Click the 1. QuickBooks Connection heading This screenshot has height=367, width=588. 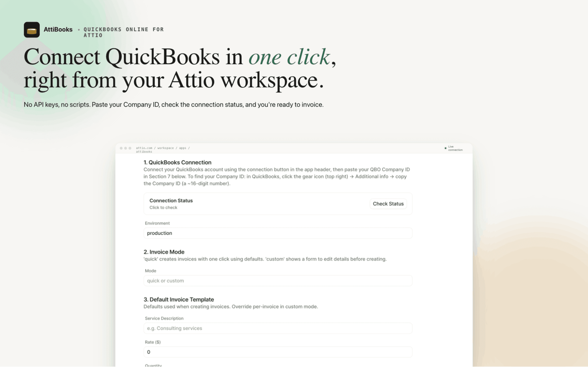pyautogui.click(x=177, y=162)
